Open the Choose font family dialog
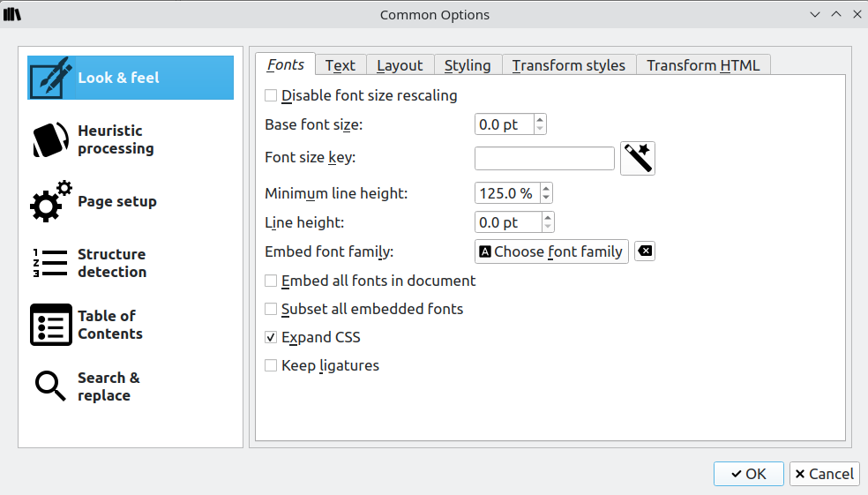 pos(551,251)
